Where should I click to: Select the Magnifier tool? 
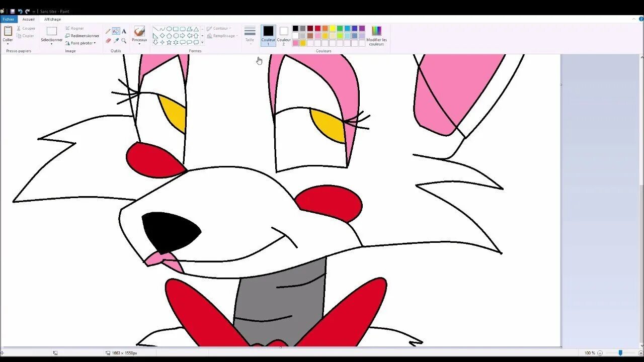pyautogui.click(x=124, y=41)
